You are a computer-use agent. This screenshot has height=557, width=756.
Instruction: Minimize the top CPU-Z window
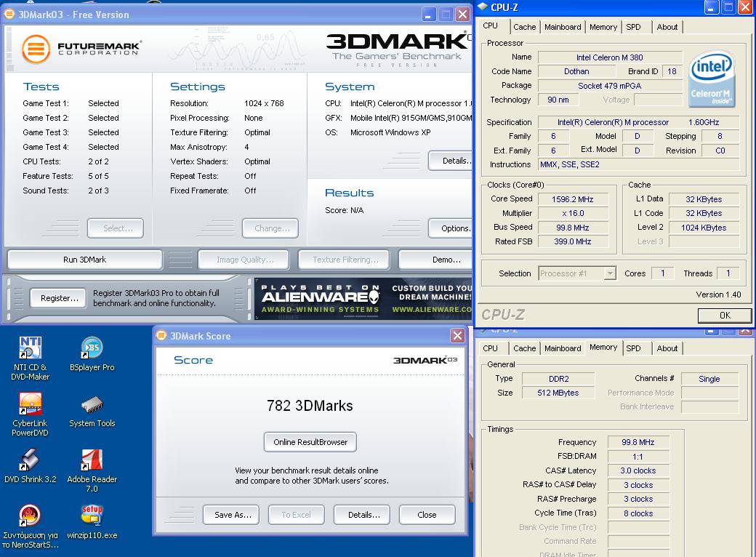pyautogui.click(x=712, y=7)
